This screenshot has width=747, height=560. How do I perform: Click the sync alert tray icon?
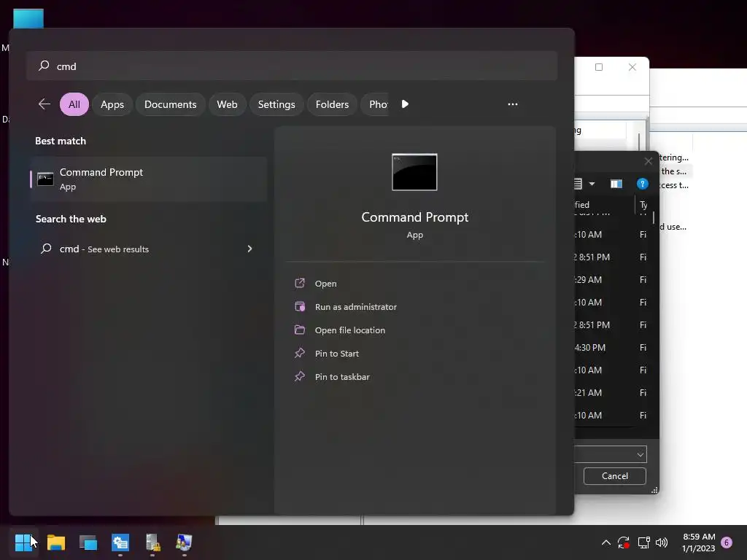[x=624, y=542]
